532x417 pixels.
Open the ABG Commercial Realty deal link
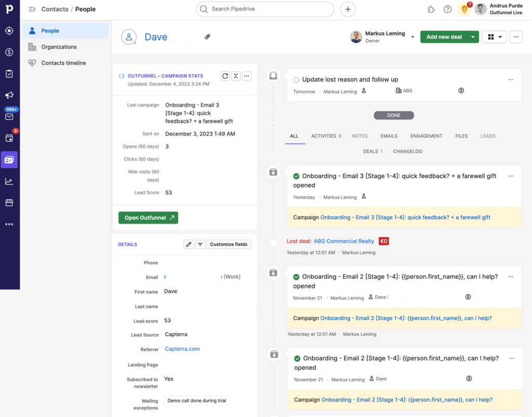pos(343,241)
